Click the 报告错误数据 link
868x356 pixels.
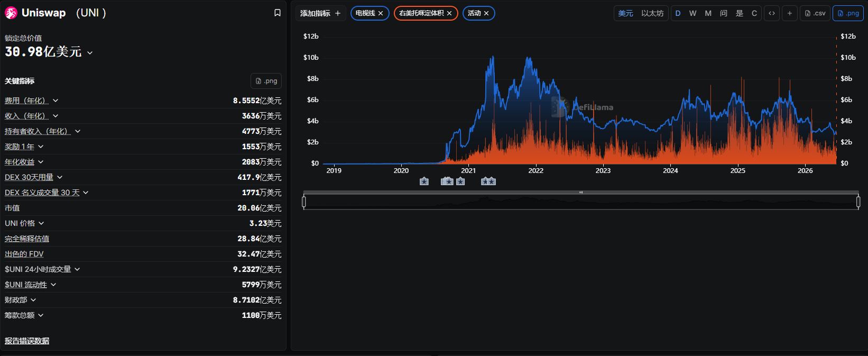pyautogui.click(x=27, y=341)
